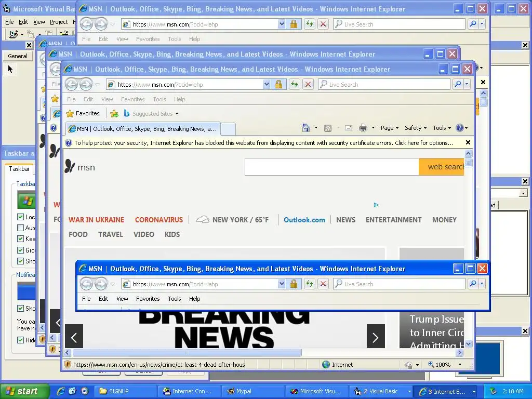
Task: Toggle Show Quick Launch checkbox
Action: click(20, 261)
